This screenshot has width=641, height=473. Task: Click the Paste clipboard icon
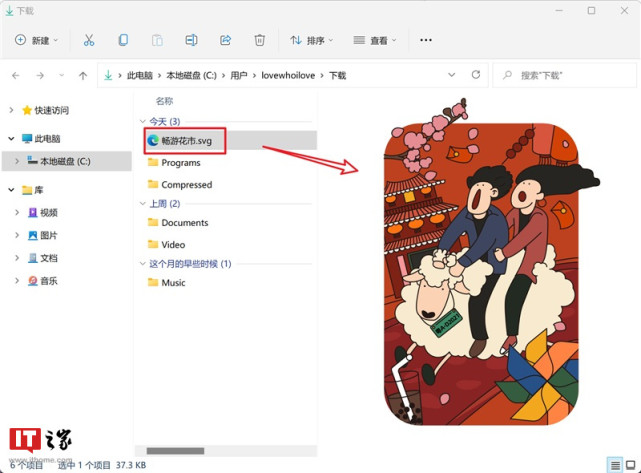point(157,40)
